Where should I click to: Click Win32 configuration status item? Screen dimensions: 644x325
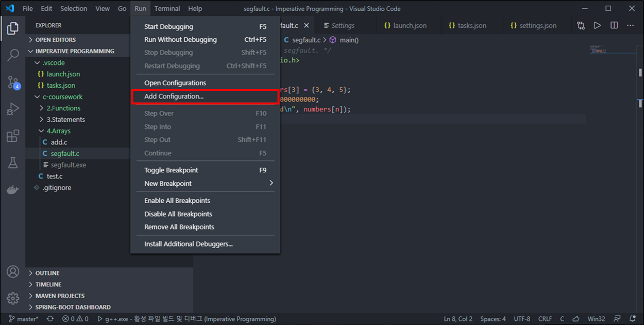coord(598,319)
